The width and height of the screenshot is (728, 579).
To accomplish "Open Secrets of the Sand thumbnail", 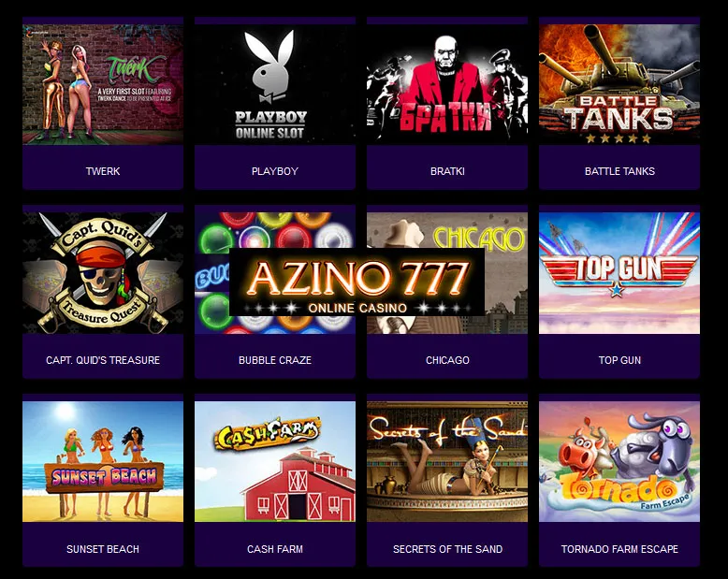I will pos(447,462).
